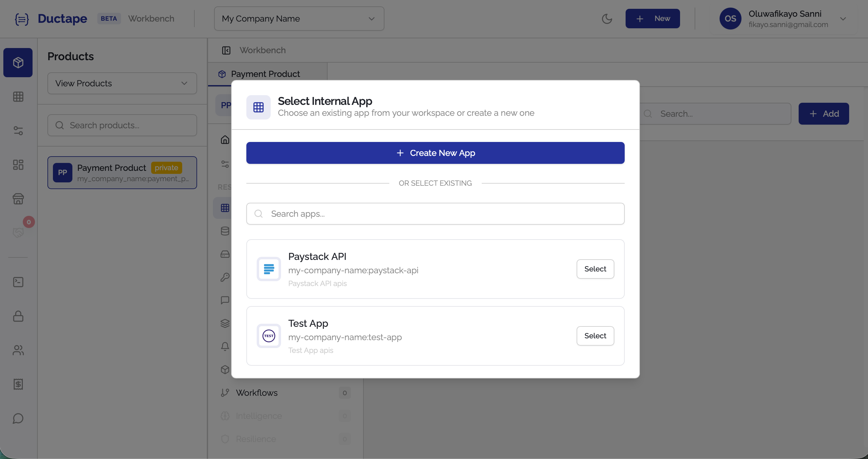868x459 pixels.
Task: Open the My Company Name dropdown
Action: 299,19
